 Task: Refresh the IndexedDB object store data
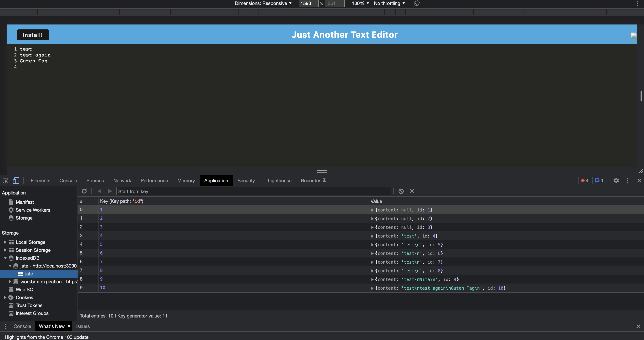84,191
